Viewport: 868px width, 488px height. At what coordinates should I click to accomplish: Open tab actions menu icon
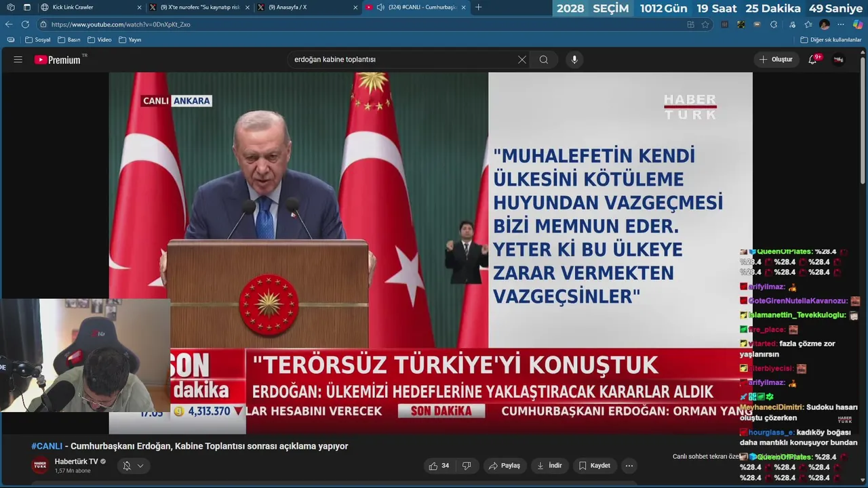click(x=27, y=7)
